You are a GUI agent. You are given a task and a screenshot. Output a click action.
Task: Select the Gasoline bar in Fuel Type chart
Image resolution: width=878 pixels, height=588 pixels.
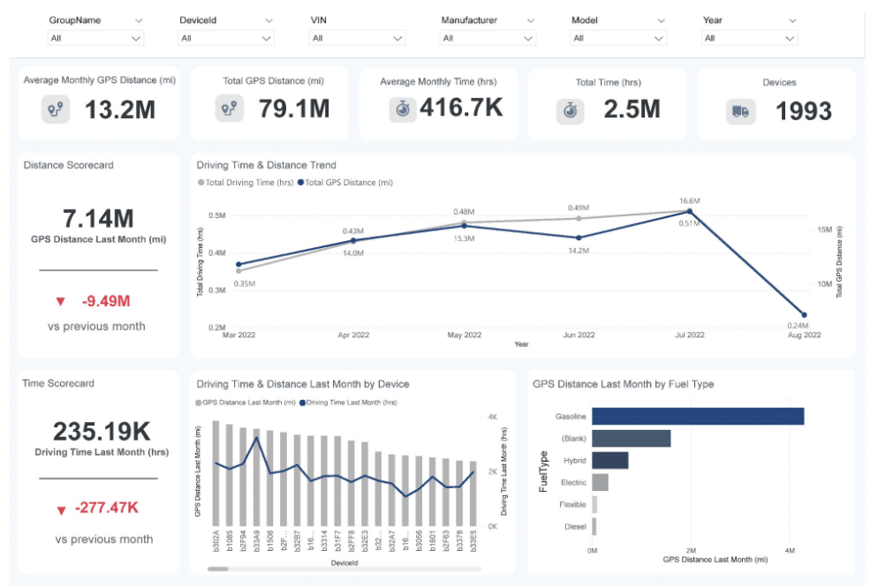coord(697,416)
